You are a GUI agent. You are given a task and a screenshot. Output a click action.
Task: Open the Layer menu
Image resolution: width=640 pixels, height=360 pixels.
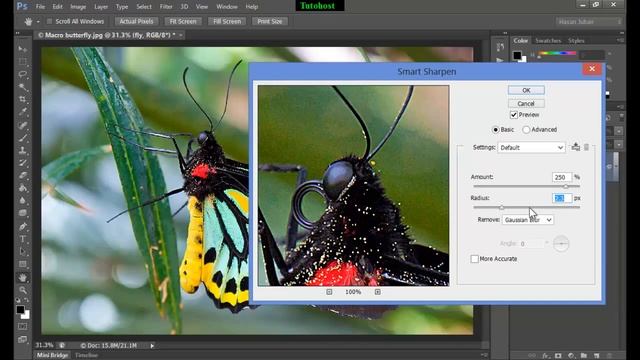(101, 7)
